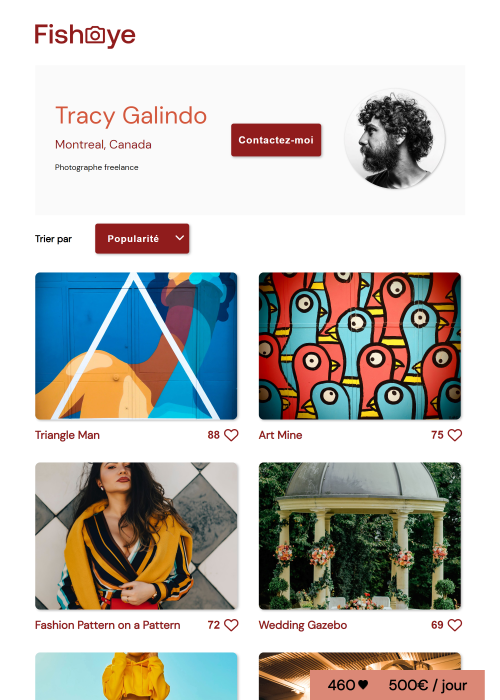500x700 pixels.
Task: Open the Triangle Man mural thumbnail
Action: pos(136,346)
